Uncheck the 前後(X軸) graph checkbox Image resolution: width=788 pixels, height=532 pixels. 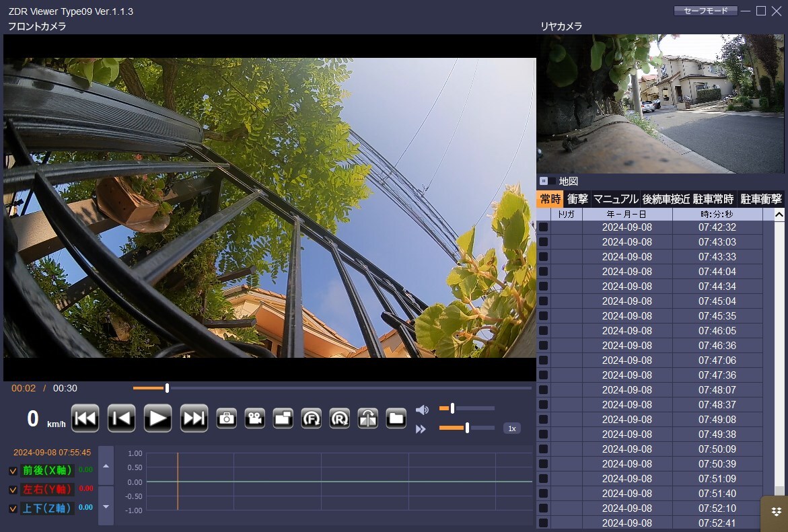13,471
